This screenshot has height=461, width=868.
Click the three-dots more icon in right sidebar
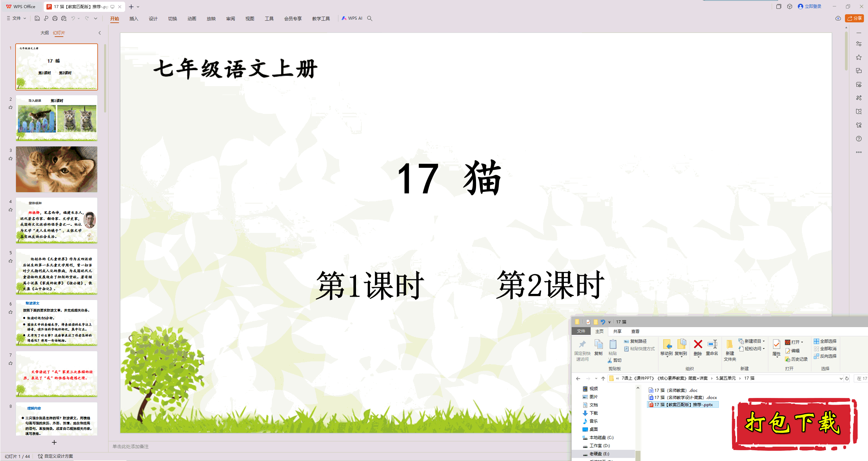[x=859, y=152]
